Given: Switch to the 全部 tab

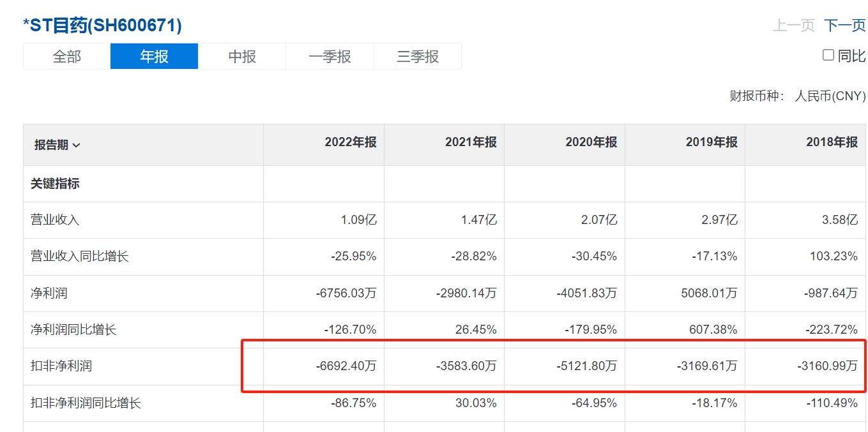Looking at the screenshot, I should [66, 56].
